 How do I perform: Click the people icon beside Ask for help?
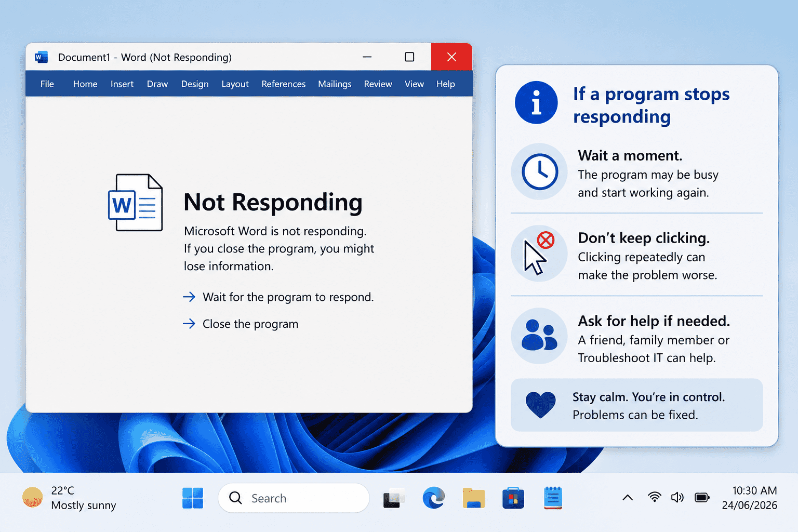coord(539,336)
